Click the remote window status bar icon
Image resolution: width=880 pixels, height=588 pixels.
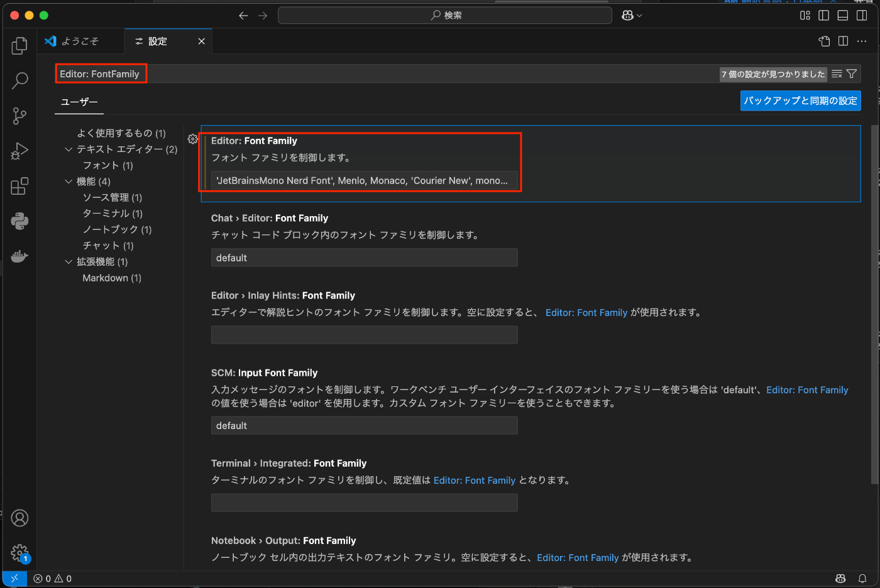[14, 579]
